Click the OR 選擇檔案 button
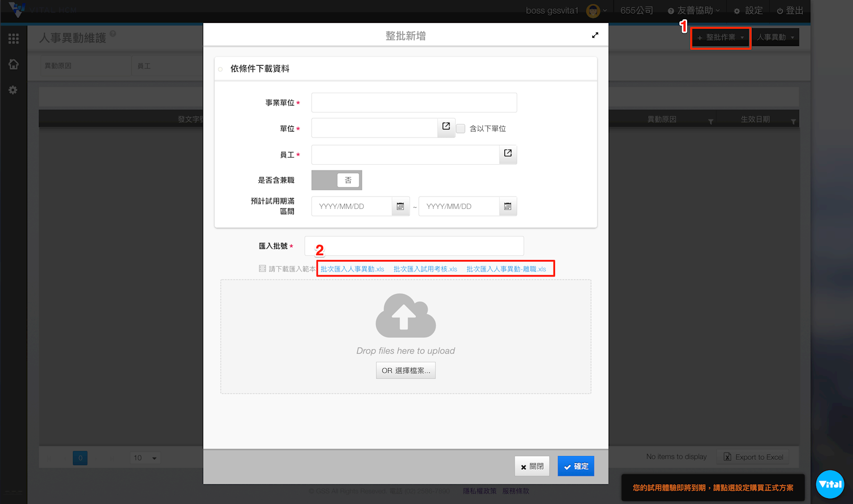This screenshot has width=853, height=504. coord(406,370)
